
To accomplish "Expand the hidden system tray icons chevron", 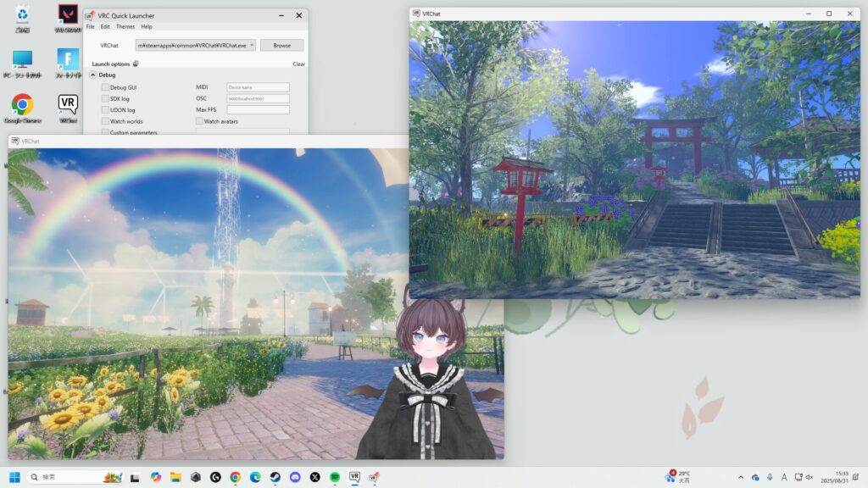I will [740, 477].
